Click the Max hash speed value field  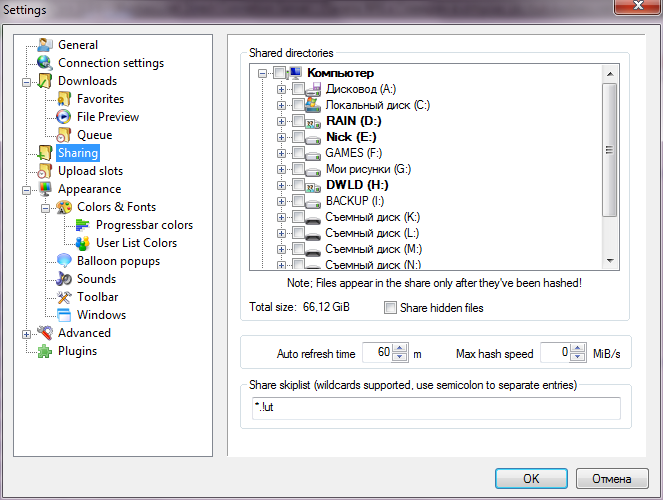pyautogui.click(x=555, y=352)
